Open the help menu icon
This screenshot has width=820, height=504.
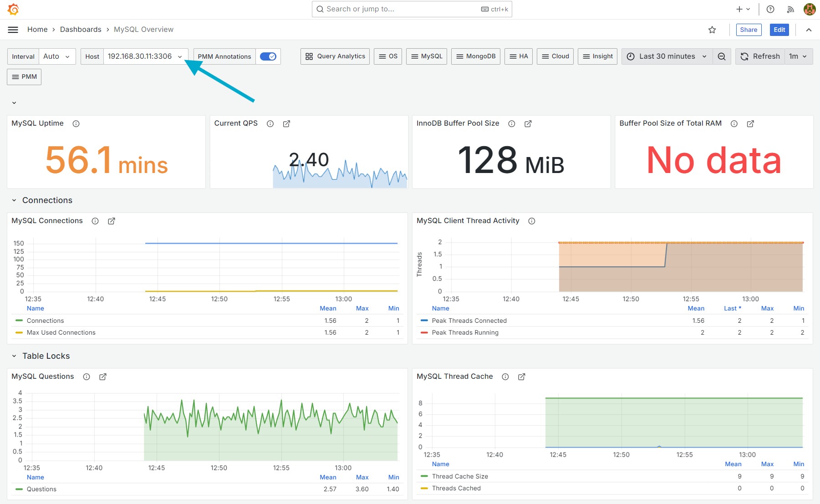(x=770, y=9)
